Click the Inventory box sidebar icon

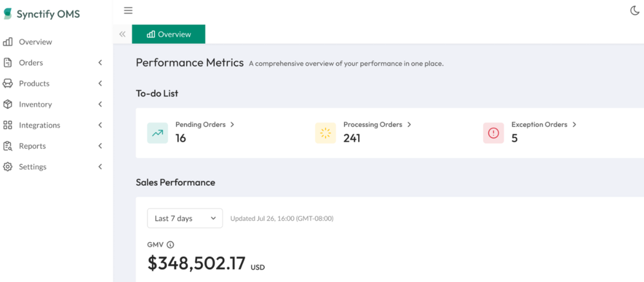coord(7,104)
